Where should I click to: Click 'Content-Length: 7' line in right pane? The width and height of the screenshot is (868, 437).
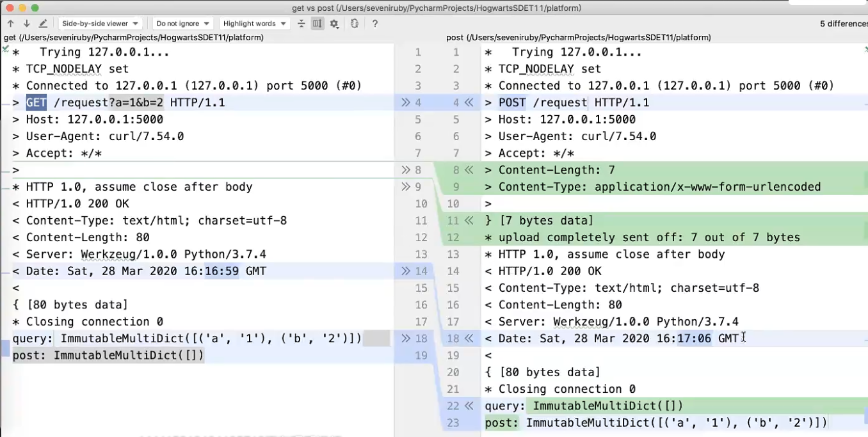(x=549, y=170)
